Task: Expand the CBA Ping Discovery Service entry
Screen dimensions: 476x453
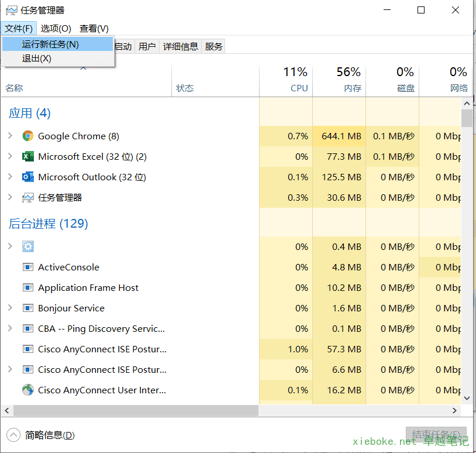Action: 10,328
